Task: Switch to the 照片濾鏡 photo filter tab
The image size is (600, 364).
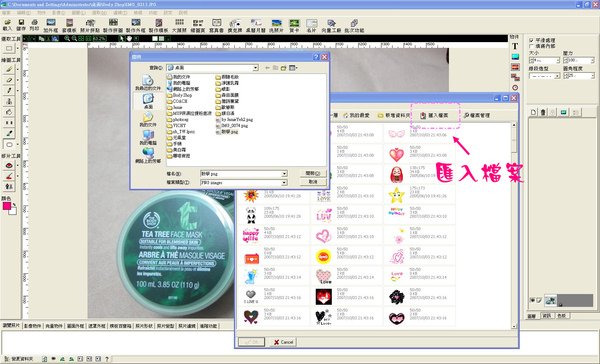Action: [187, 326]
